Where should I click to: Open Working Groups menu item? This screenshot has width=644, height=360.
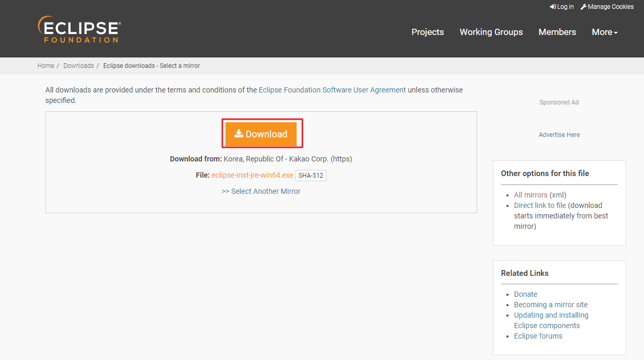click(x=491, y=32)
